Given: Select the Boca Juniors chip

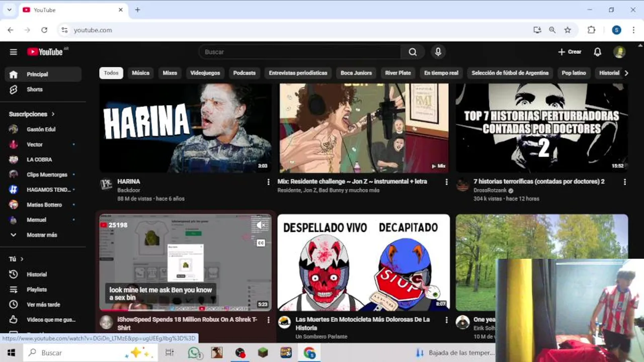Looking at the screenshot, I should tap(356, 73).
